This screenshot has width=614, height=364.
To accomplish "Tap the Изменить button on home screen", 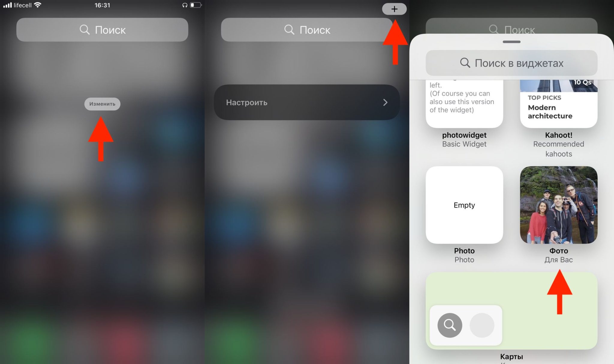I will (101, 103).
